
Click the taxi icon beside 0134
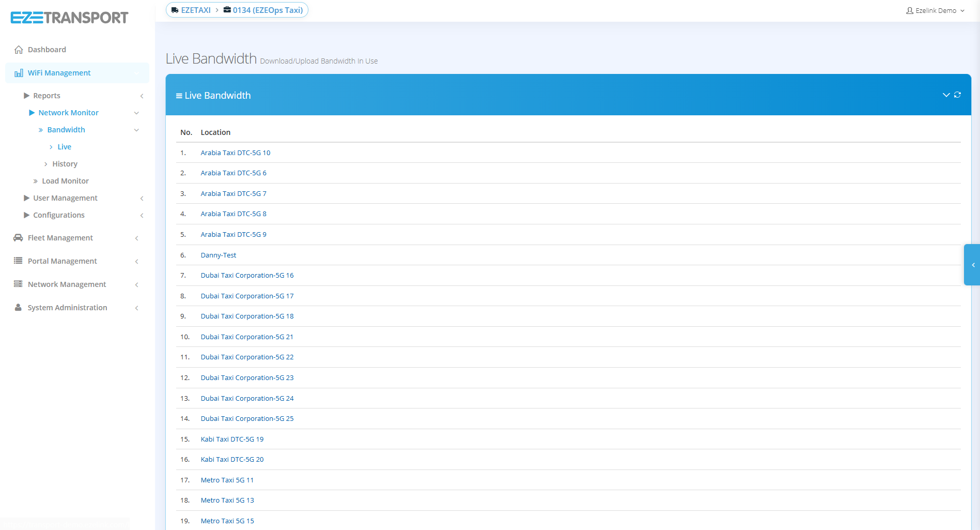click(x=227, y=10)
